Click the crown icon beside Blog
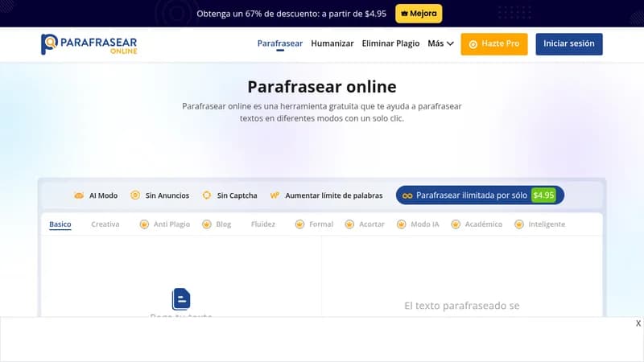This screenshot has width=644, height=362. [207, 224]
